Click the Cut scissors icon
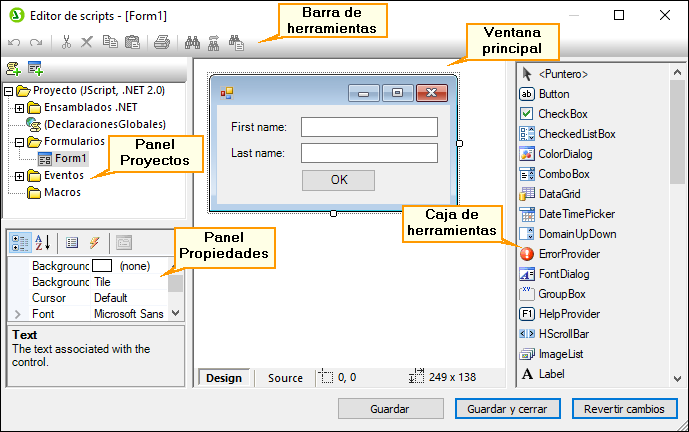 pos(66,42)
